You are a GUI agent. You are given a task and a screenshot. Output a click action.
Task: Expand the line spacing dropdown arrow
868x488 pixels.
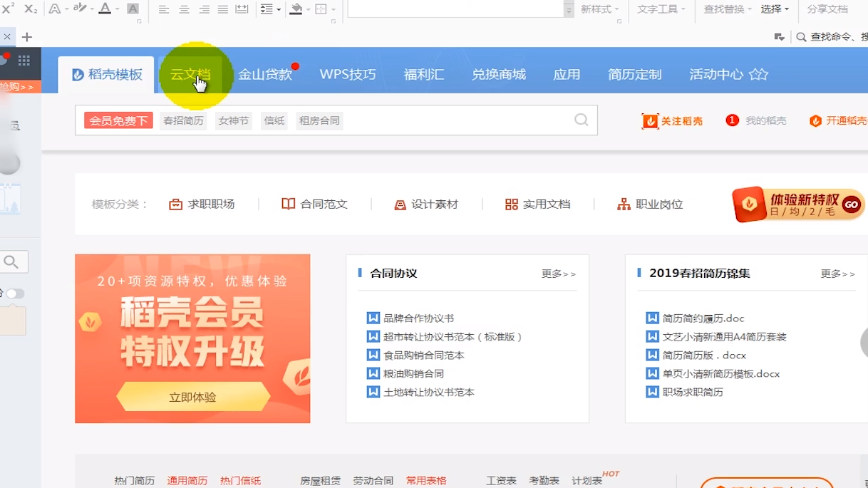click(279, 9)
